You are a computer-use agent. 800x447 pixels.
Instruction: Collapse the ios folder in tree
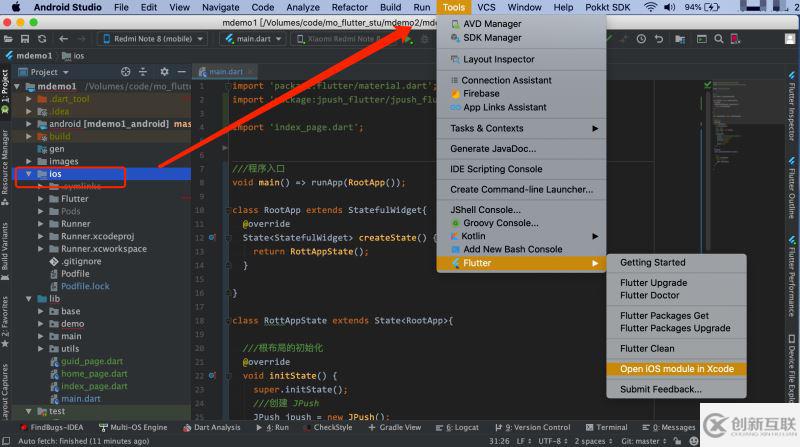click(29, 174)
